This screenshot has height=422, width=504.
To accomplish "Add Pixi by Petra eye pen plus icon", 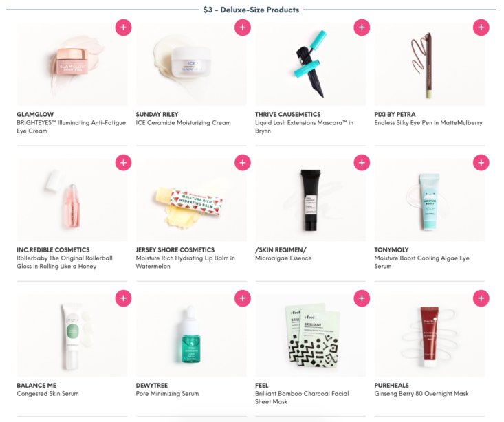I will point(481,27).
